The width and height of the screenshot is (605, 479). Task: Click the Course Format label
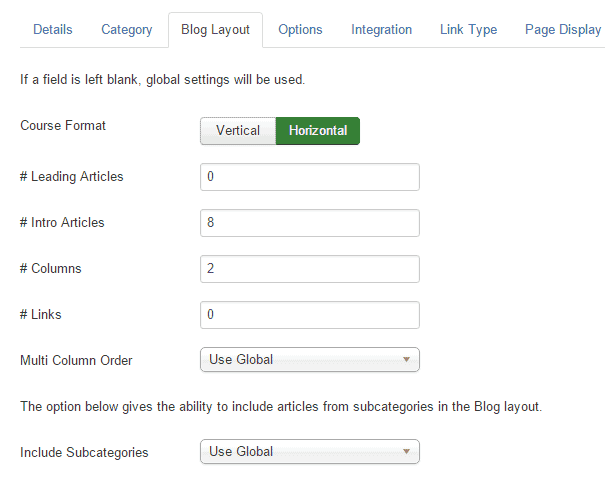[x=63, y=126]
